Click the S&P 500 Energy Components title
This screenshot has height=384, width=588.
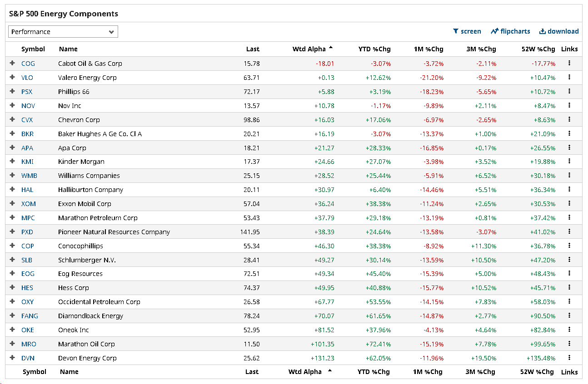64,14
